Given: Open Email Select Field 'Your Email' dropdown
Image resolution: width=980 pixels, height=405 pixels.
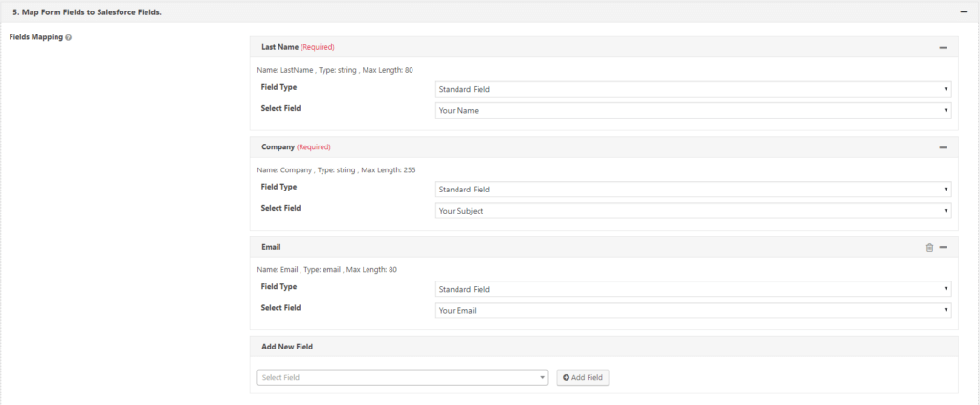Looking at the screenshot, I should coord(693,310).
